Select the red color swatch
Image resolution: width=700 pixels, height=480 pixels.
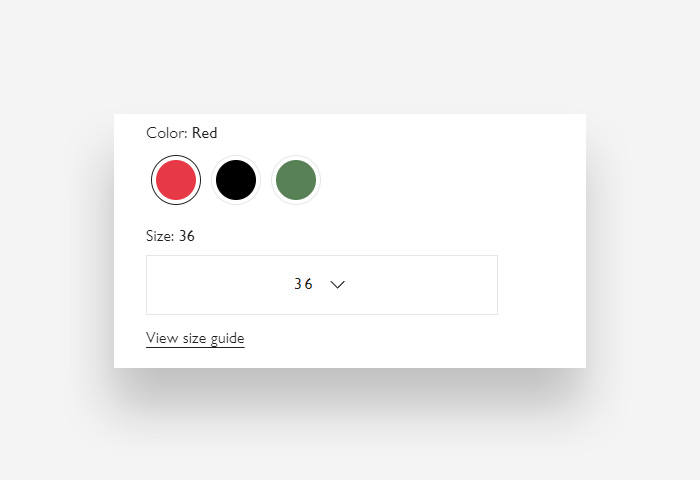coord(176,180)
